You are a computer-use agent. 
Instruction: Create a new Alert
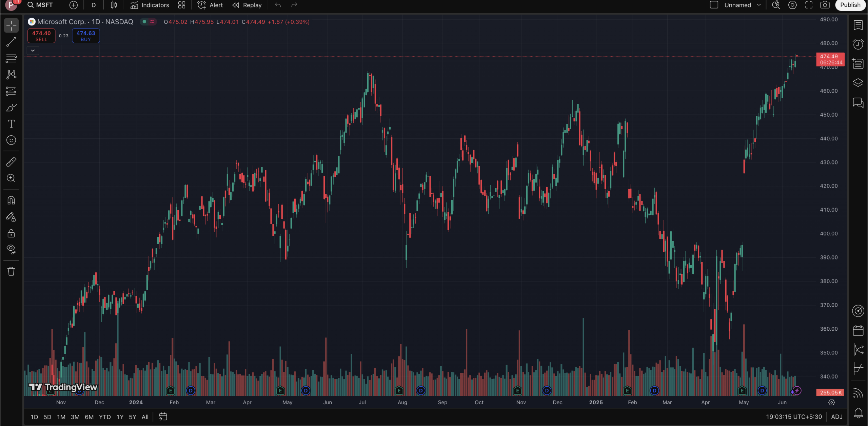tap(210, 5)
